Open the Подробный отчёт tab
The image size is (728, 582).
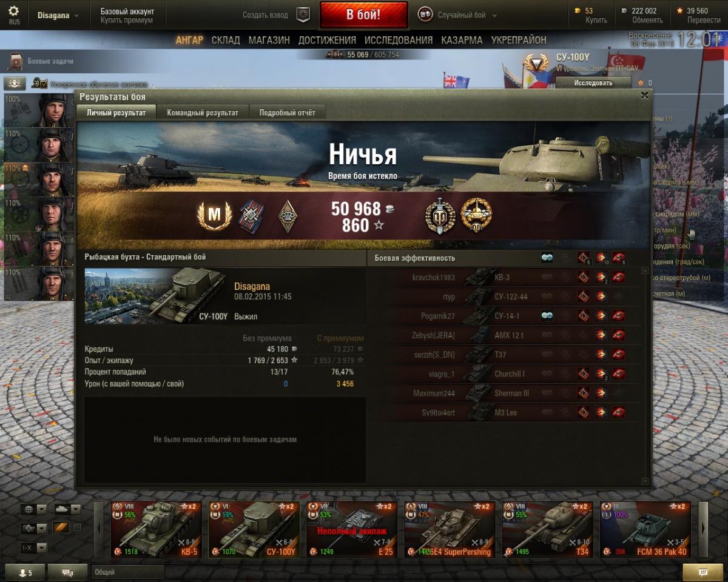point(287,113)
